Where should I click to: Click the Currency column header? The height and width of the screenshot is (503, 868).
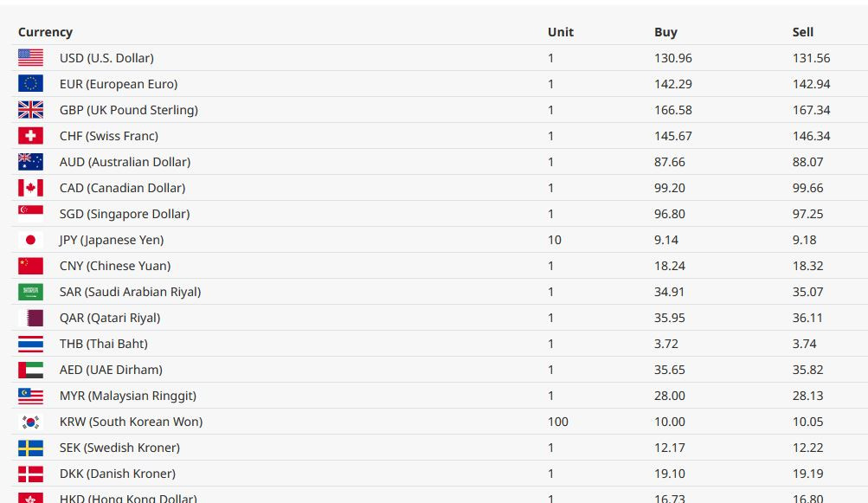coord(45,32)
